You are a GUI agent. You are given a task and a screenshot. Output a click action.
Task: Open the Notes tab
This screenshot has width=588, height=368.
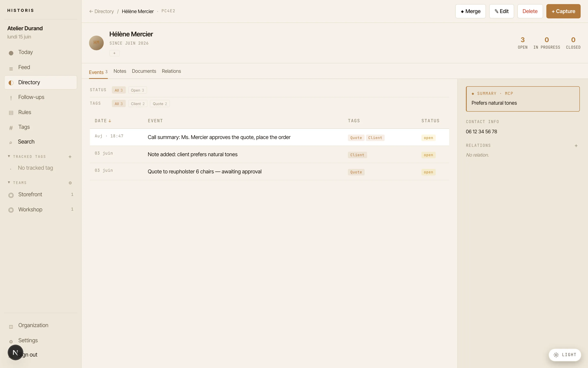click(x=120, y=71)
